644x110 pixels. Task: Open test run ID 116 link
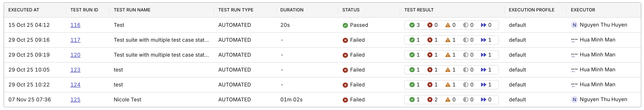75,25
